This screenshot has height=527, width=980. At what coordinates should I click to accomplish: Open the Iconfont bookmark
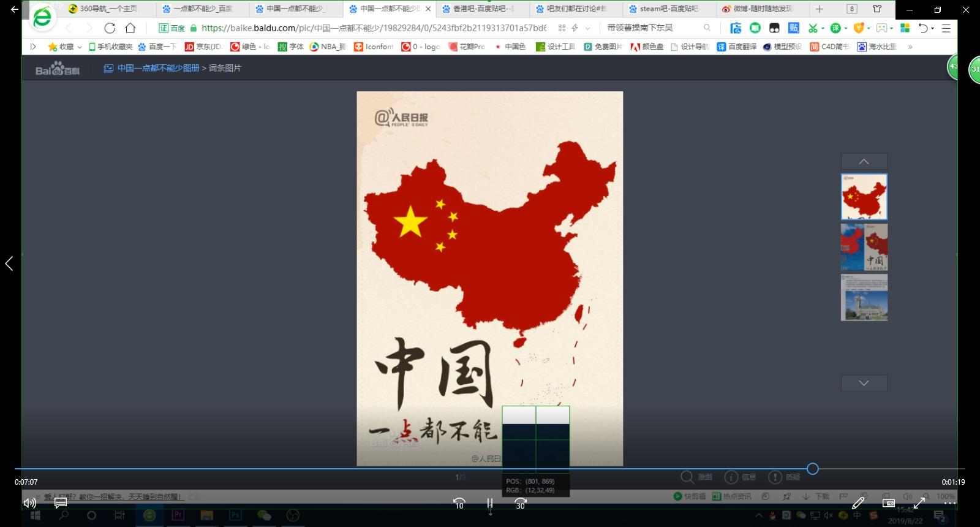(374, 47)
